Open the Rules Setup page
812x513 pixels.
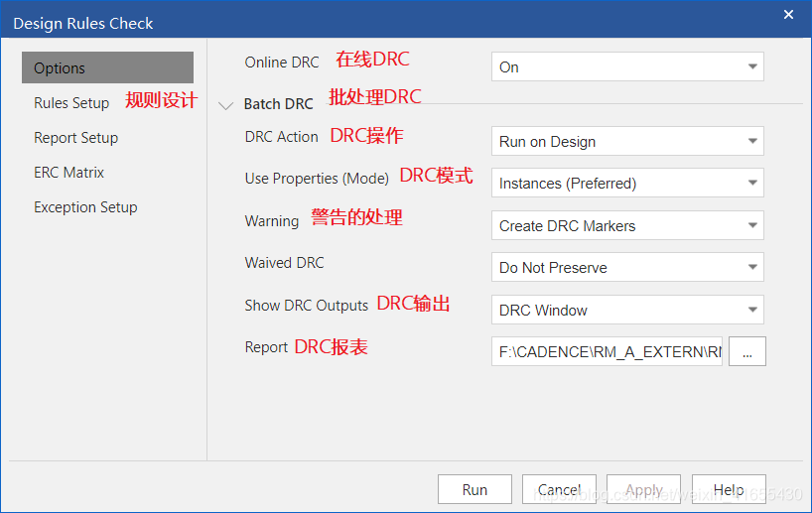coord(71,103)
